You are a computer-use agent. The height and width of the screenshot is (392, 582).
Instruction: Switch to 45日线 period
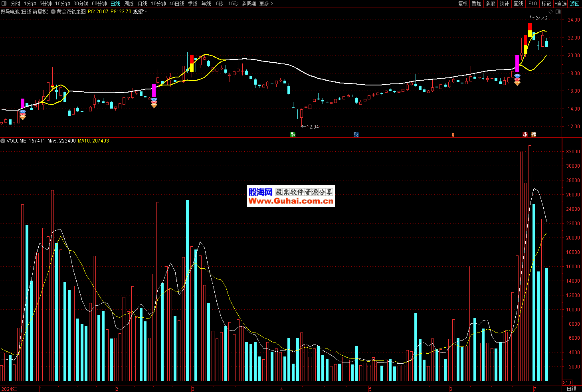tap(177, 4)
